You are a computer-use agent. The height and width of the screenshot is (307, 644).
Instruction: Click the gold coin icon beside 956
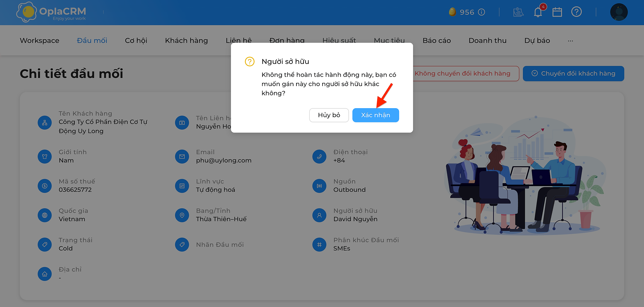point(452,12)
